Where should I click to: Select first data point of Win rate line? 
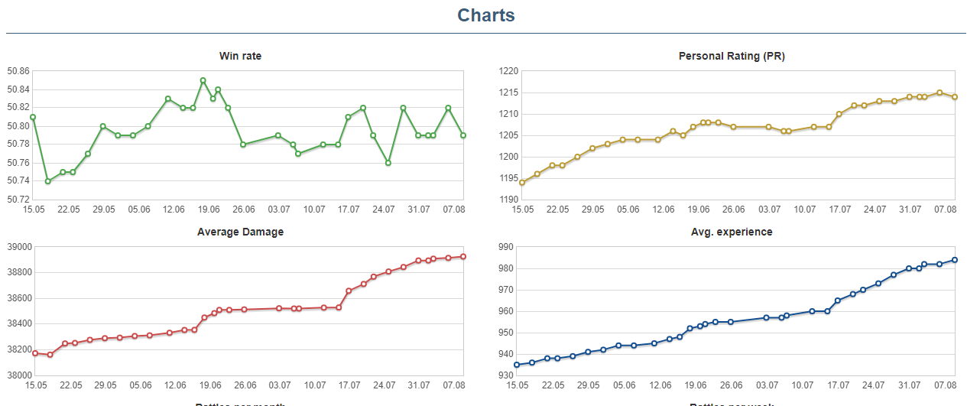point(33,117)
